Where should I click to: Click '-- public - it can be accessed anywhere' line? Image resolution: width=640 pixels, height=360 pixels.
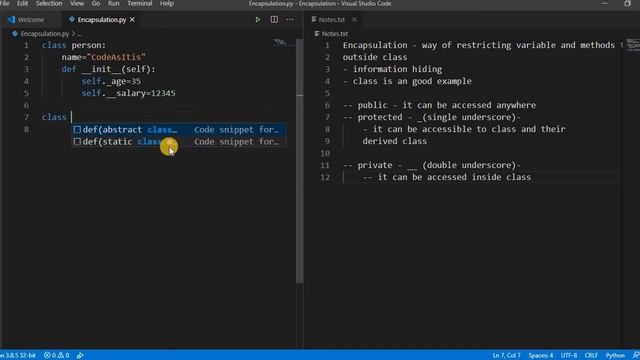(439, 105)
